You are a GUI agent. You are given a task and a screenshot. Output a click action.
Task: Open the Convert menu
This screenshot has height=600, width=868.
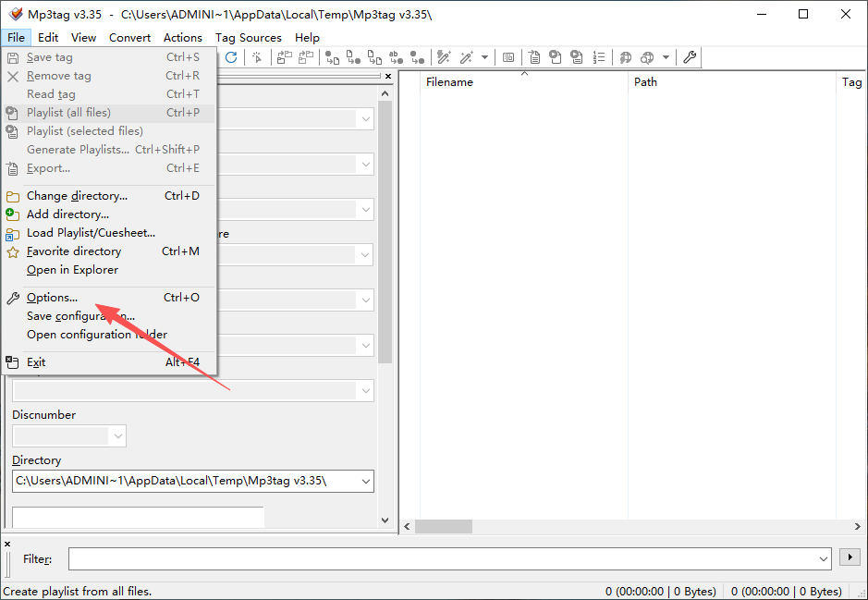[129, 38]
